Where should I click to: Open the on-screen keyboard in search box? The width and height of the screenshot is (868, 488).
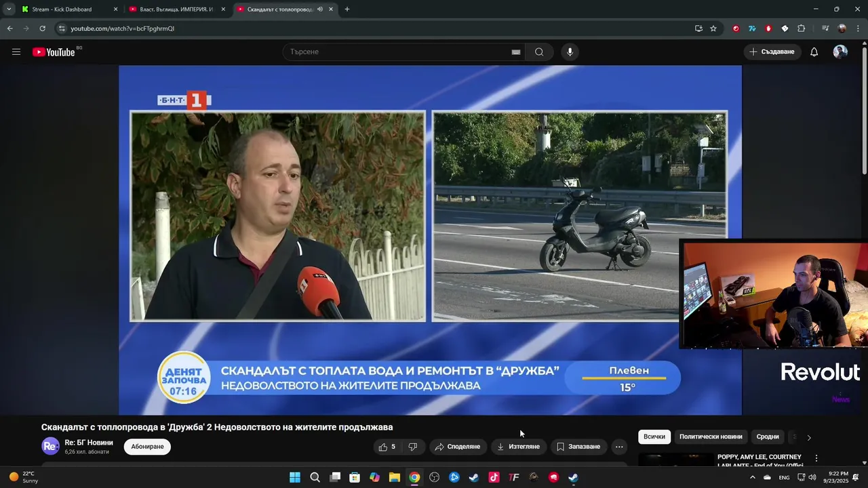515,52
